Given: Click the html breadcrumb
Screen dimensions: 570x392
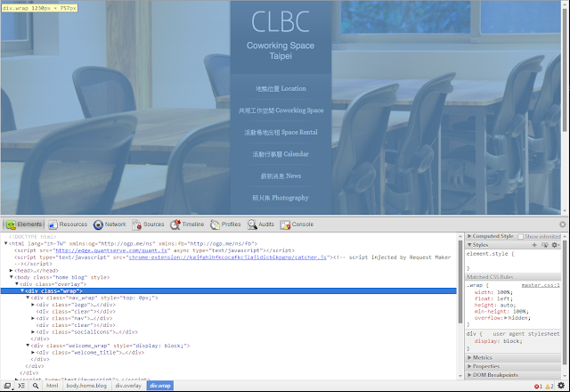Looking at the screenshot, I should point(52,386).
